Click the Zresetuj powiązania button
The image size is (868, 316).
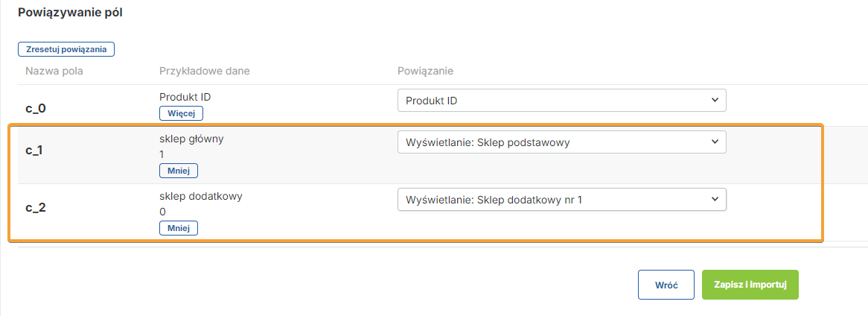[x=66, y=49]
